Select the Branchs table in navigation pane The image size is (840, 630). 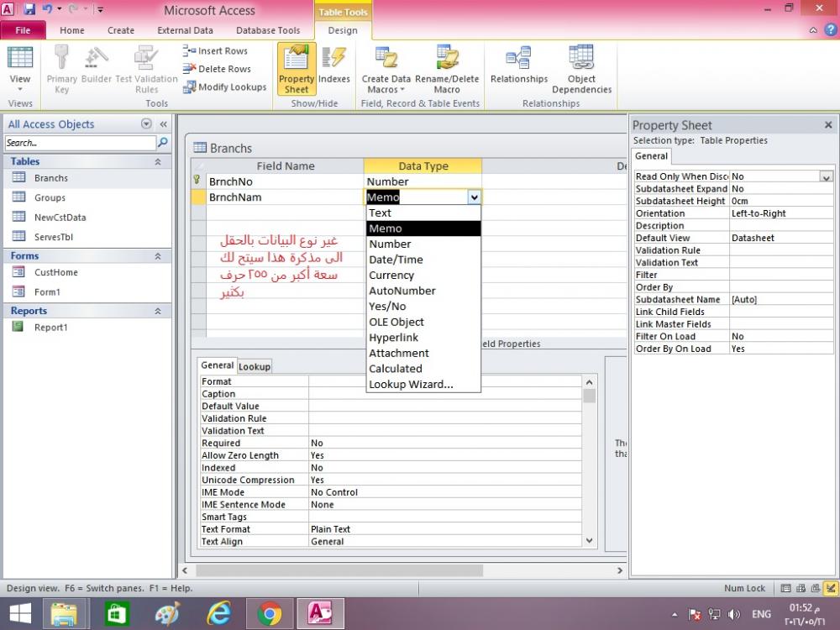click(x=87, y=178)
